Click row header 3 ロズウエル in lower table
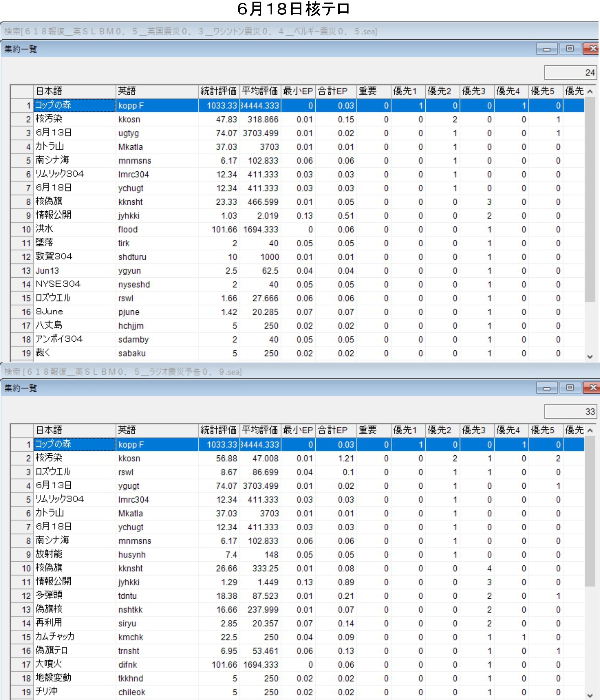This screenshot has width=600, height=700. [x=22, y=472]
